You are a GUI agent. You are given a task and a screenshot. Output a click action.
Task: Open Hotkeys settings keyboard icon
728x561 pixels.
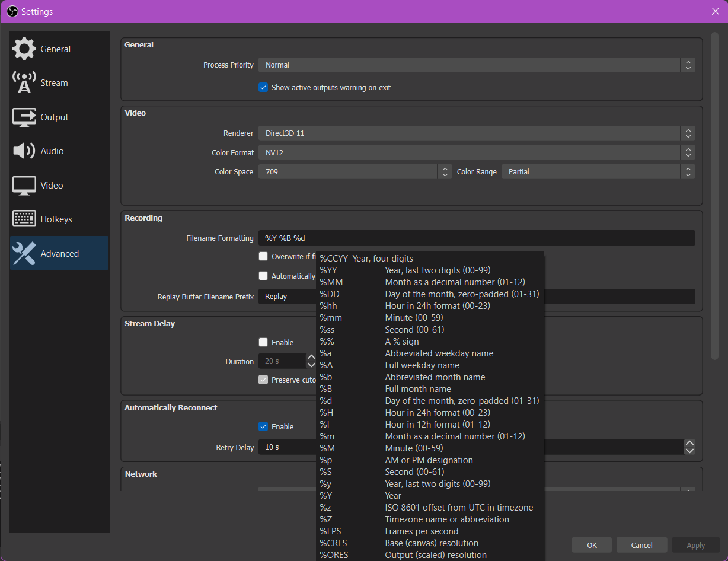click(x=24, y=219)
